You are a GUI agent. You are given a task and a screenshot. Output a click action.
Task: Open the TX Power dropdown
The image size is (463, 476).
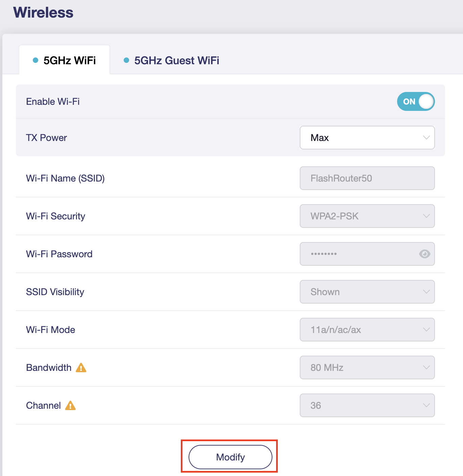(367, 138)
